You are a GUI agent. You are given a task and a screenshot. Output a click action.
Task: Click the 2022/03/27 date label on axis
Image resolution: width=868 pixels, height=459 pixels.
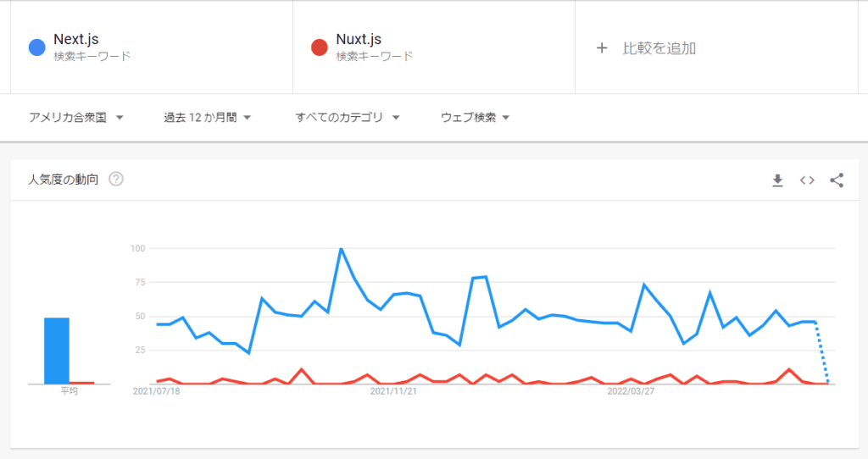pyautogui.click(x=632, y=392)
